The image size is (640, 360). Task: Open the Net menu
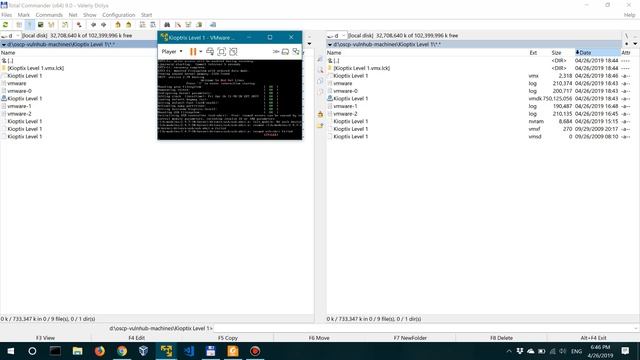[x=73, y=15]
